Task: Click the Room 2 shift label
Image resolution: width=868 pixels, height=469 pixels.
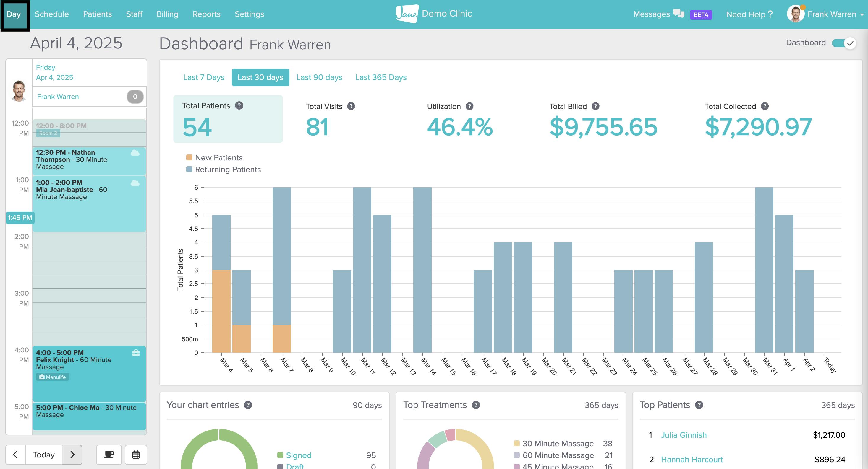Action: pyautogui.click(x=48, y=133)
